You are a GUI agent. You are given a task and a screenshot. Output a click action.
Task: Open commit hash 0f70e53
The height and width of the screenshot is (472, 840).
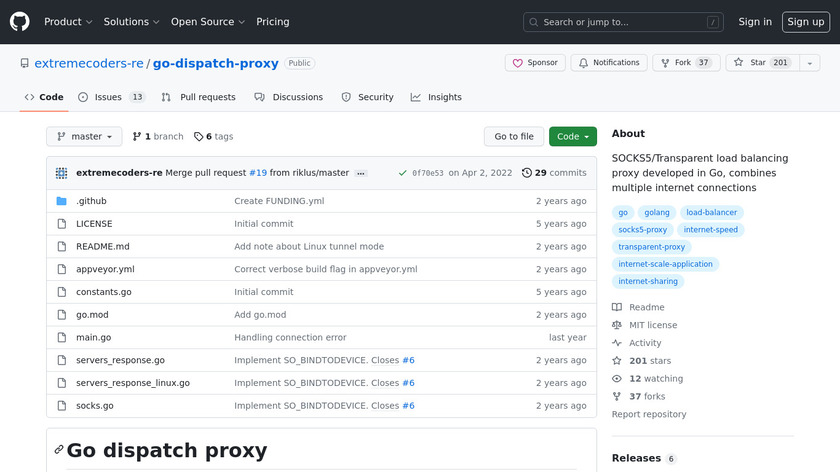[x=428, y=173]
